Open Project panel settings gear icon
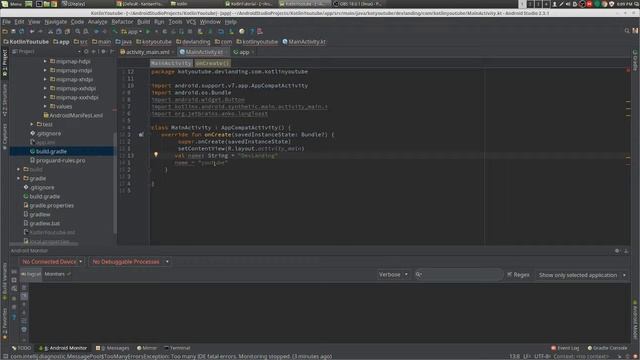Viewport: 640px width, 360px height. [103, 52]
